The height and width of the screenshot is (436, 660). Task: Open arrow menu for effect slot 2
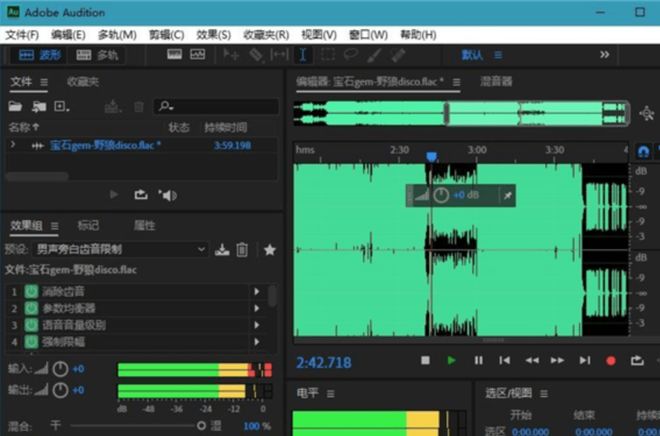[x=257, y=308]
